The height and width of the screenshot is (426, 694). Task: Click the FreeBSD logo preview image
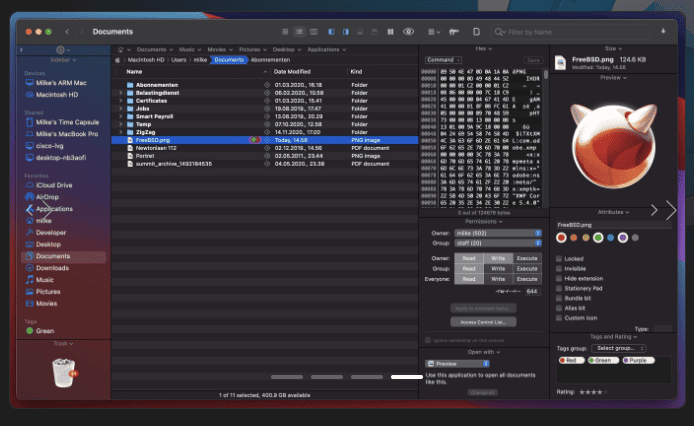(x=613, y=145)
